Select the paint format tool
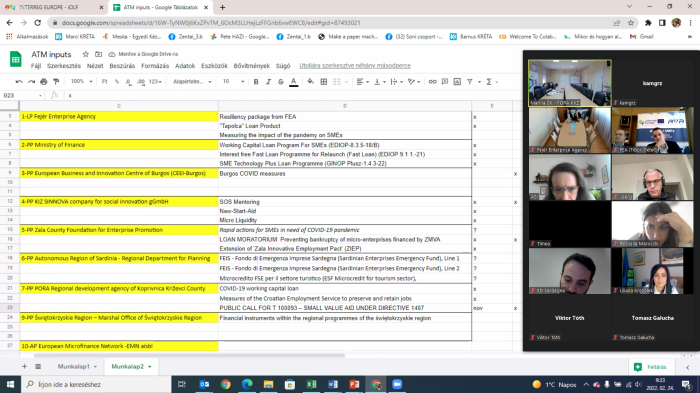 point(56,82)
